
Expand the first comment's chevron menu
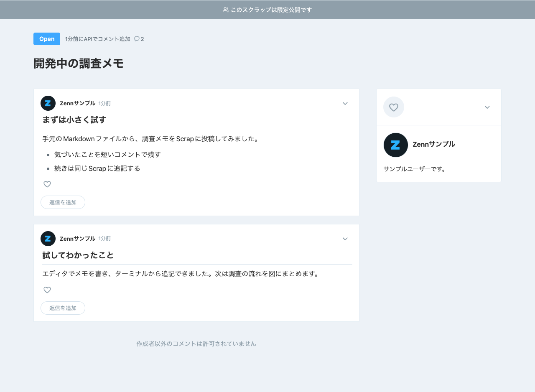pos(345,104)
